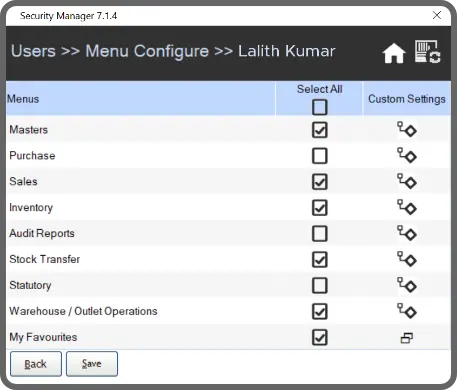Screen dimensions: 457x390
Task: Open custom settings for Sales
Action: point(407,181)
